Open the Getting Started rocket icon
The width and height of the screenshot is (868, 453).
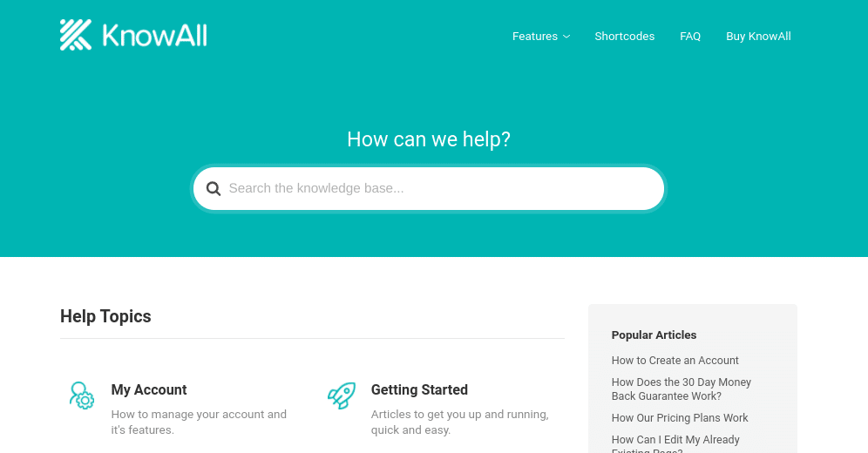(x=342, y=396)
